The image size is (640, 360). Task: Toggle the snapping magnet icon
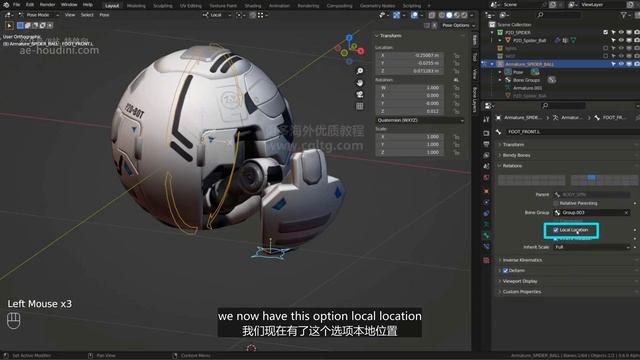pyautogui.click(x=253, y=15)
